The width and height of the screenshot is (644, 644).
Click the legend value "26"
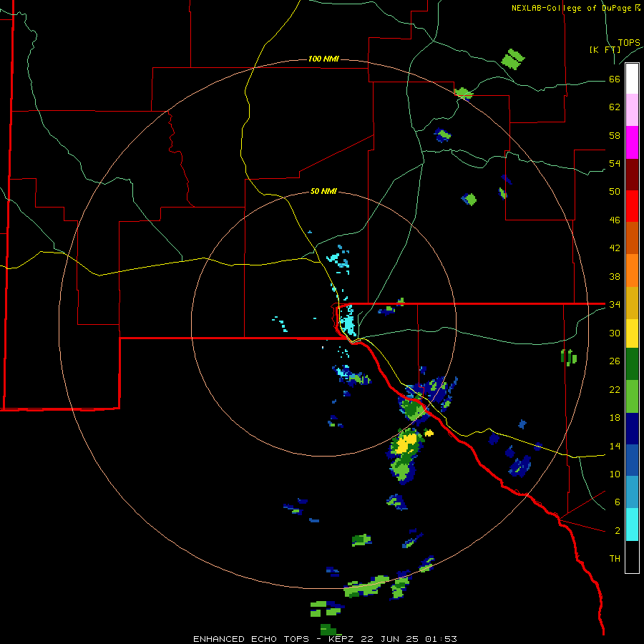[615, 361]
